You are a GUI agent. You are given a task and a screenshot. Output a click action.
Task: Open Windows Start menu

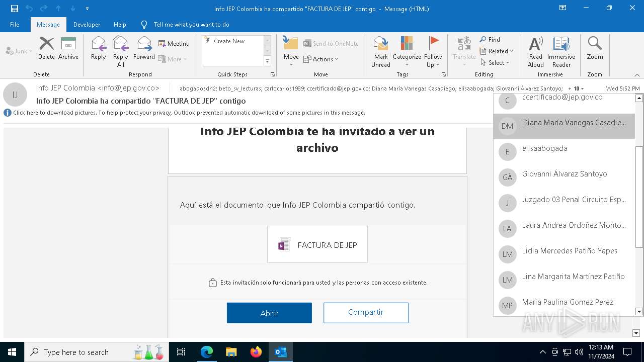pos(12,352)
